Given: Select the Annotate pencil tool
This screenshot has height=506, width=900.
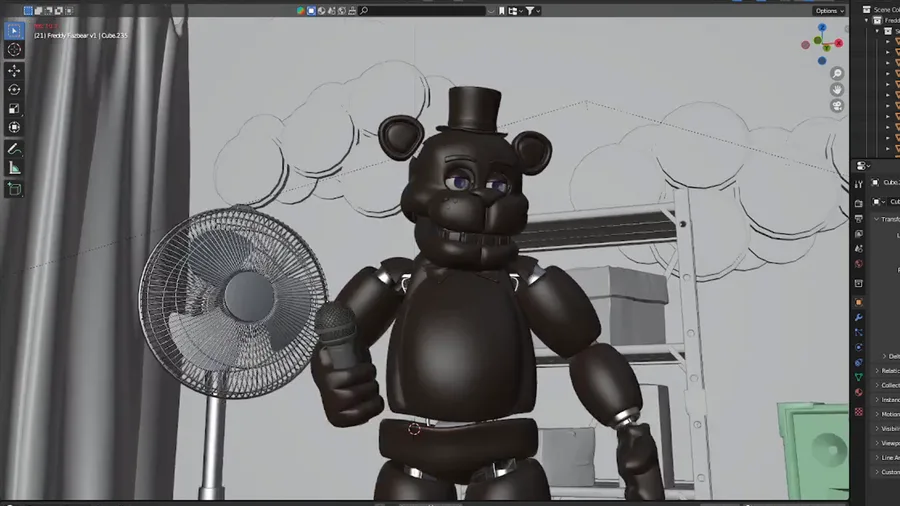Looking at the screenshot, I should pos(14,149).
